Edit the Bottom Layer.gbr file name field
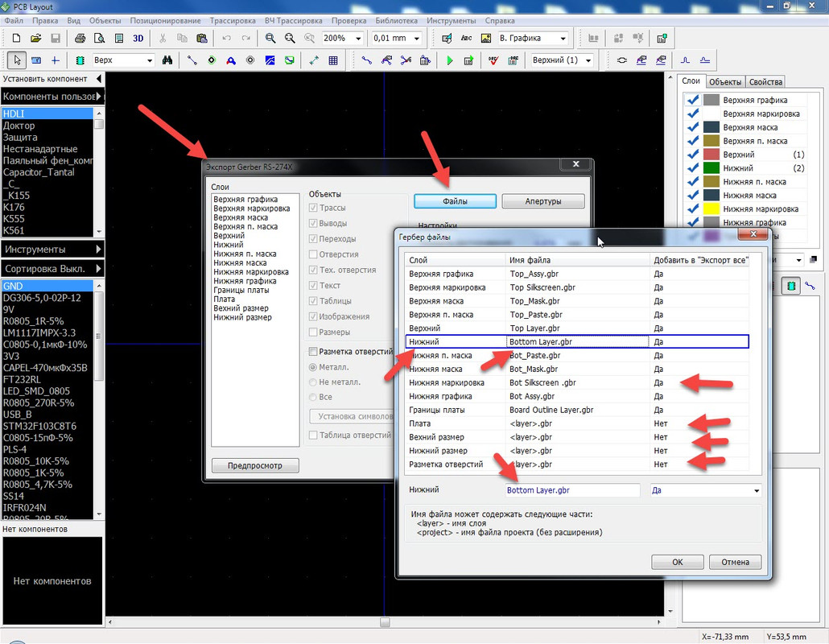 [x=572, y=491]
